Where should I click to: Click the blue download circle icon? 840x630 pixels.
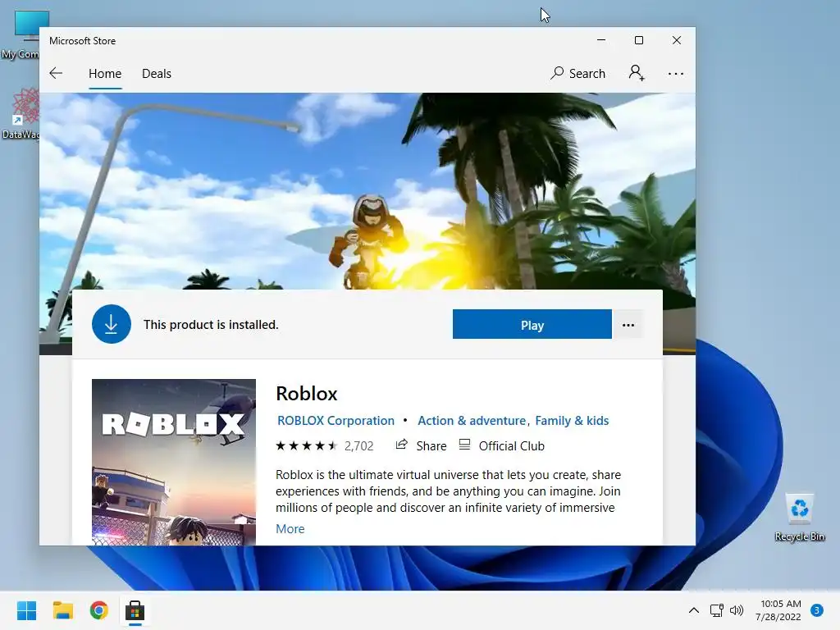point(112,324)
